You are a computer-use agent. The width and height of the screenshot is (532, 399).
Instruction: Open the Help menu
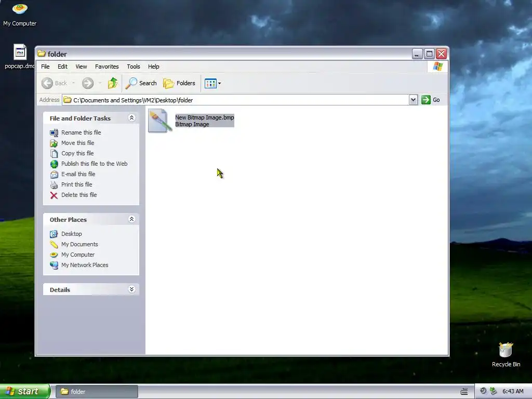click(x=153, y=66)
